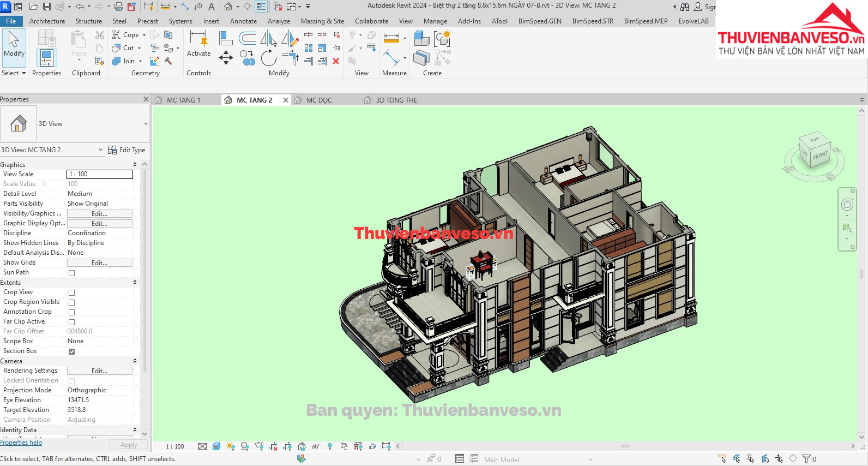The width and height of the screenshot is (868, 466).
Task: Click the View Scale input field
Action: tap(99, 174)
